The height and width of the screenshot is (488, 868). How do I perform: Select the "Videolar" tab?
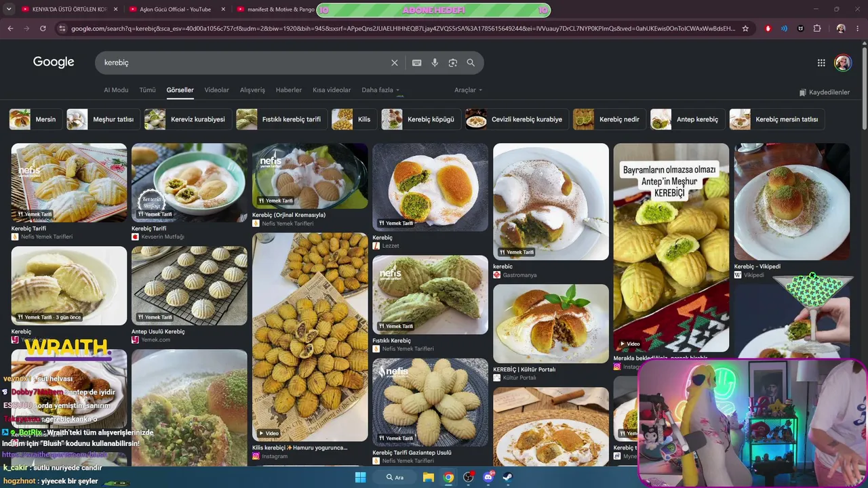point(217,90)
